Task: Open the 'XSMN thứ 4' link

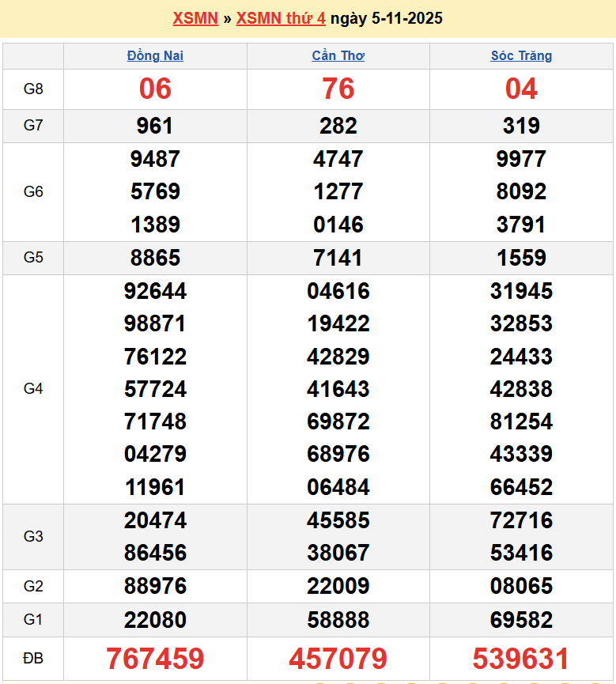Action: pyautogui.click(x=281, y=18)
